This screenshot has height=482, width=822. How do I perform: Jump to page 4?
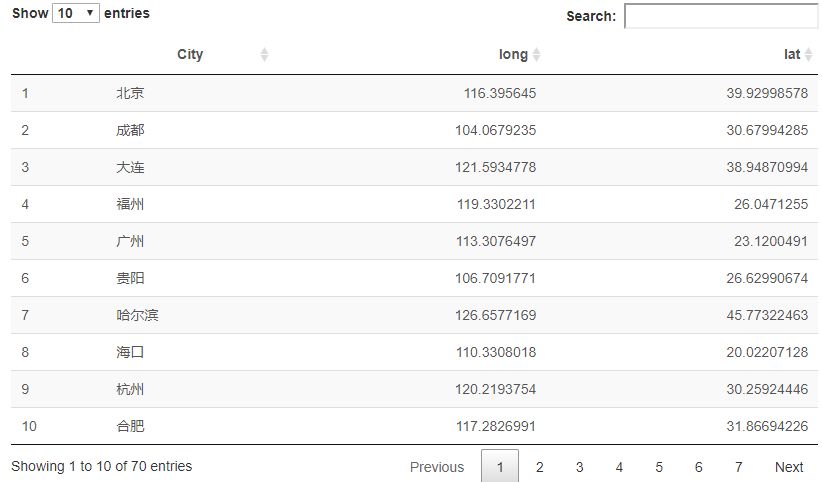tap(619, 467)
